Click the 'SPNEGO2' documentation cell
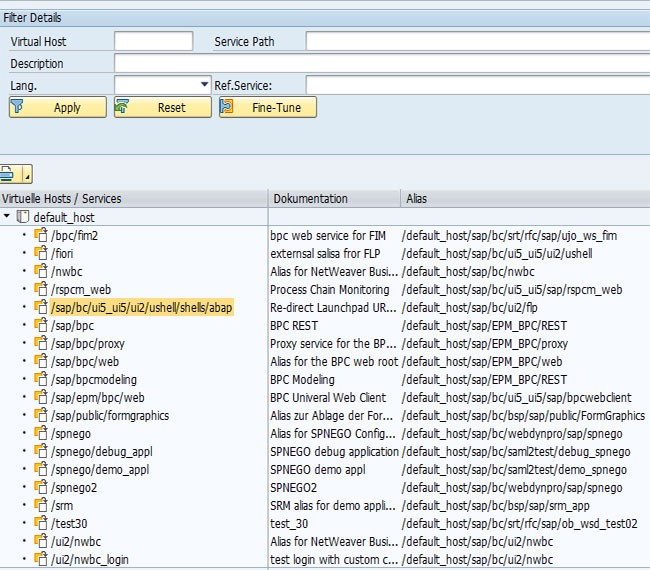Viewport: 650px width, 570px height. [293, 488]
